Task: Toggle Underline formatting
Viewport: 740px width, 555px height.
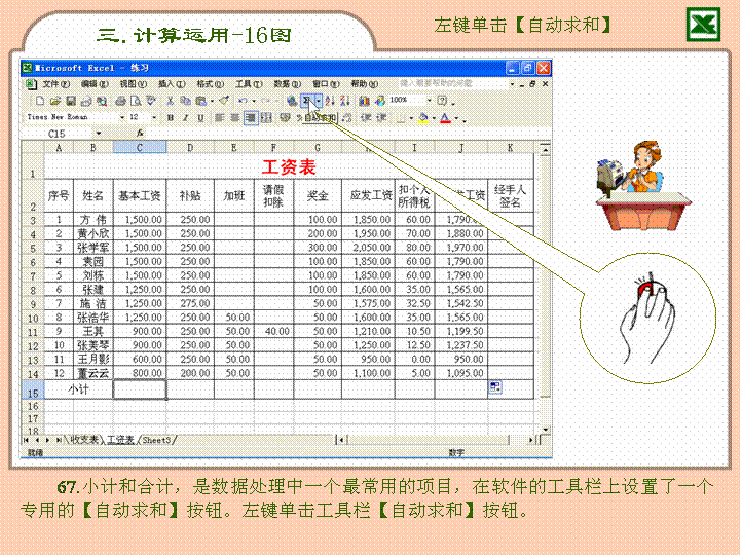Action: click(x=201, y=118)
